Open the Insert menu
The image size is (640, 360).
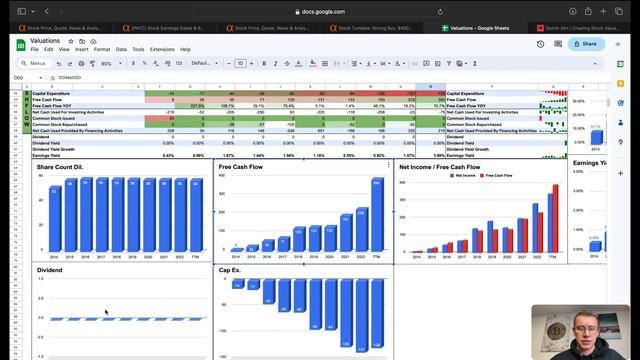click(x=82, y=49)
